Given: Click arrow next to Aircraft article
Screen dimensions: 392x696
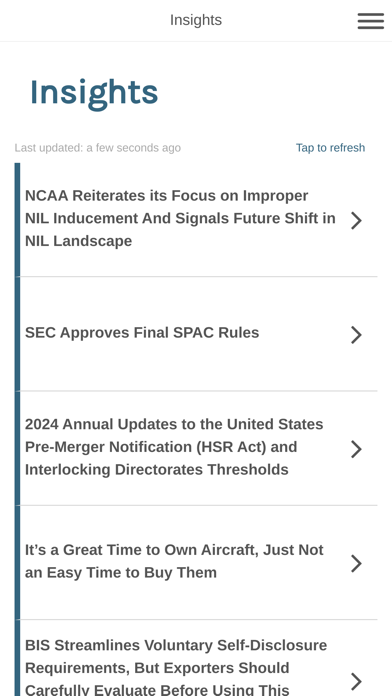Looking at the screenshot, I should click(x=356, y=563).
